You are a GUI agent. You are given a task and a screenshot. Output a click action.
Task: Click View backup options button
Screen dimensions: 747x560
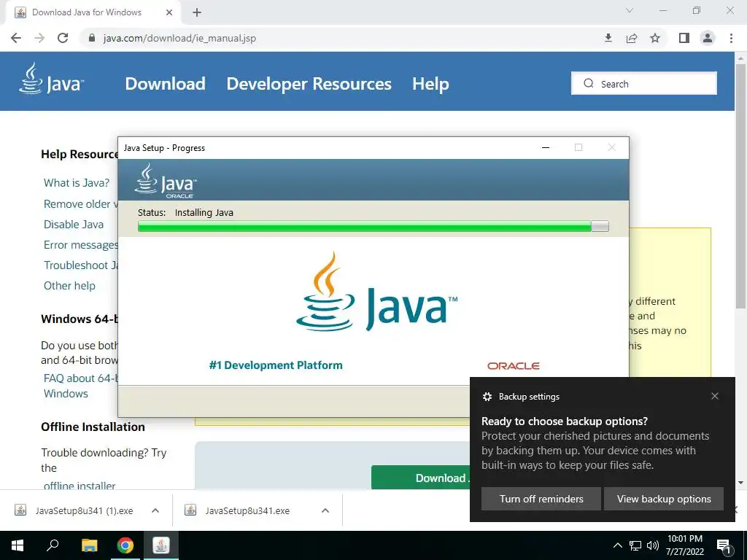[664, 499]
